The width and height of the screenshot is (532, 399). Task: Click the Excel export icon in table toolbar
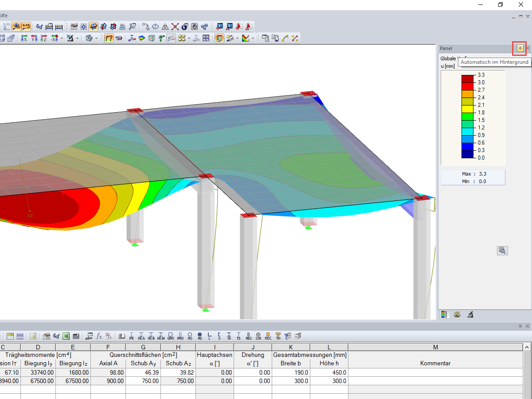point(66,336)
